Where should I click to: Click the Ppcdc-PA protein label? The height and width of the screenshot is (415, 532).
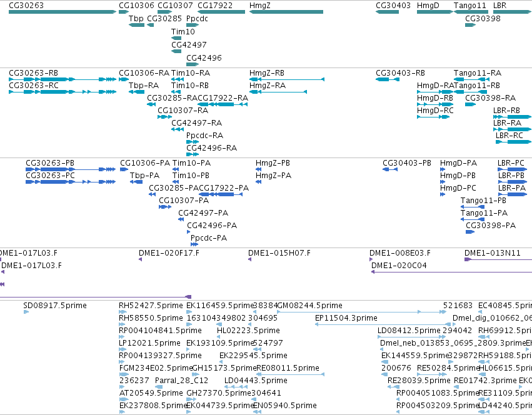[209, 238]
